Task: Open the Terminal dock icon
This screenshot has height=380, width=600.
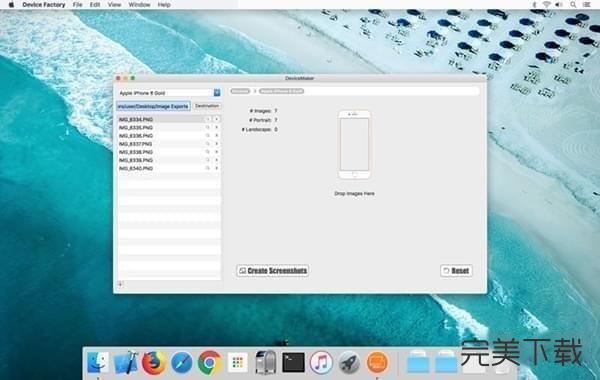Action: click(x=293, y=362)
